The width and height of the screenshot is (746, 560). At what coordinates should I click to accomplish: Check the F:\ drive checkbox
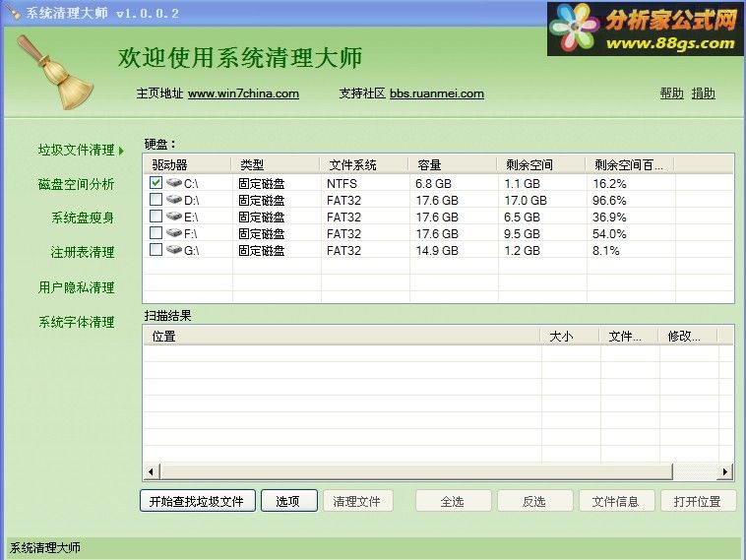(x=155, y=233)
